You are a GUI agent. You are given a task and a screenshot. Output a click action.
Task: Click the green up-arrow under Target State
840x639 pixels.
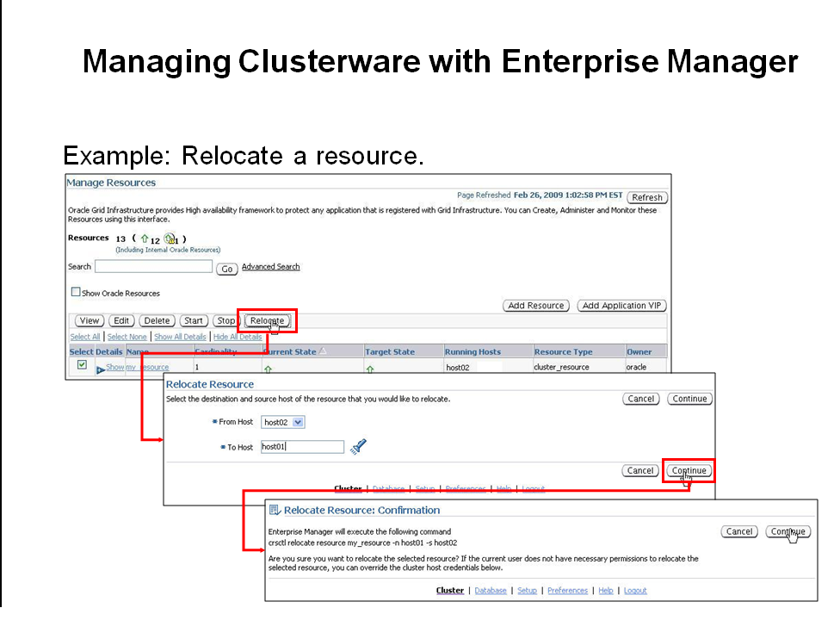pos(372,367)
